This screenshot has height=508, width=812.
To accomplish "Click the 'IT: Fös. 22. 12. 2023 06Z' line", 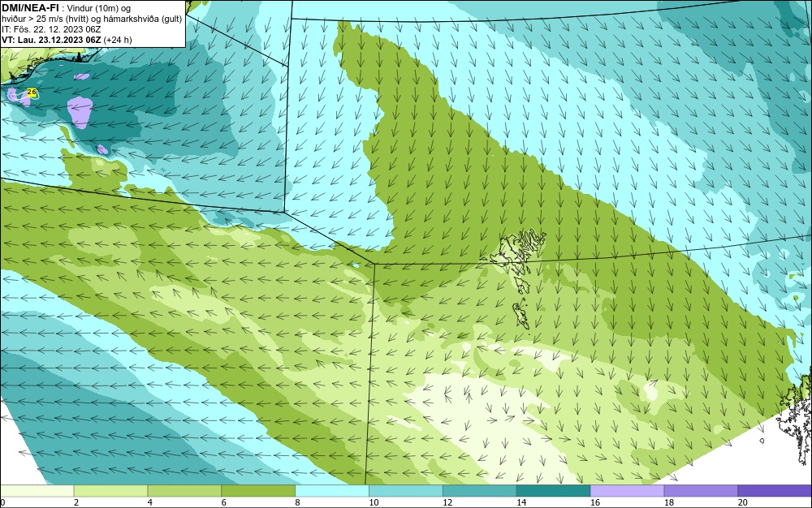I will click(x=51, y=29).
